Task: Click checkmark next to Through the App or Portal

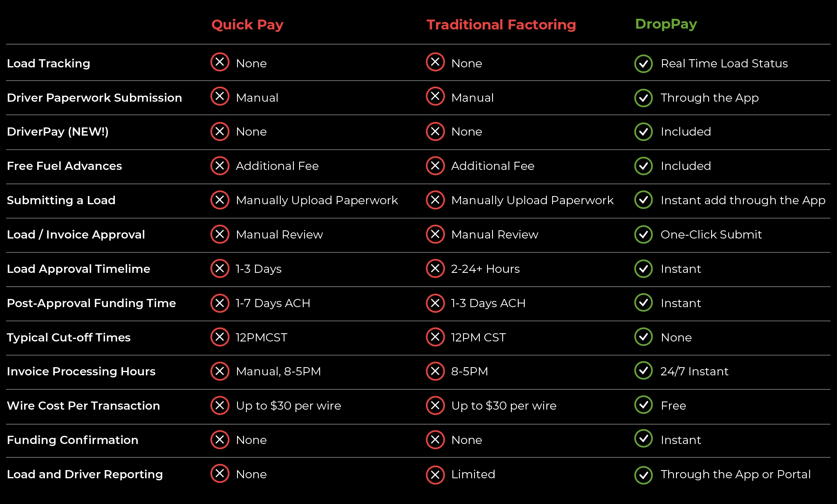Action: click(x=643, y=475)
